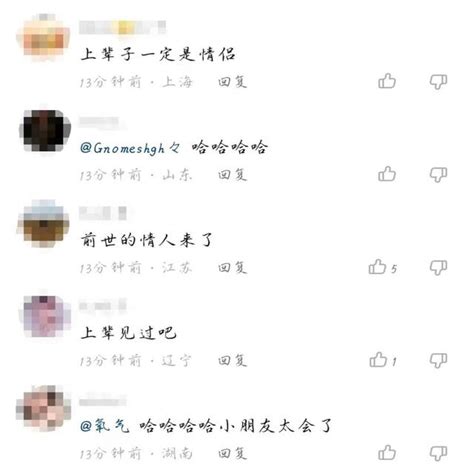Reply to the 江苏 comment via 回复
474x476 pixels.
tap(233, 267)
